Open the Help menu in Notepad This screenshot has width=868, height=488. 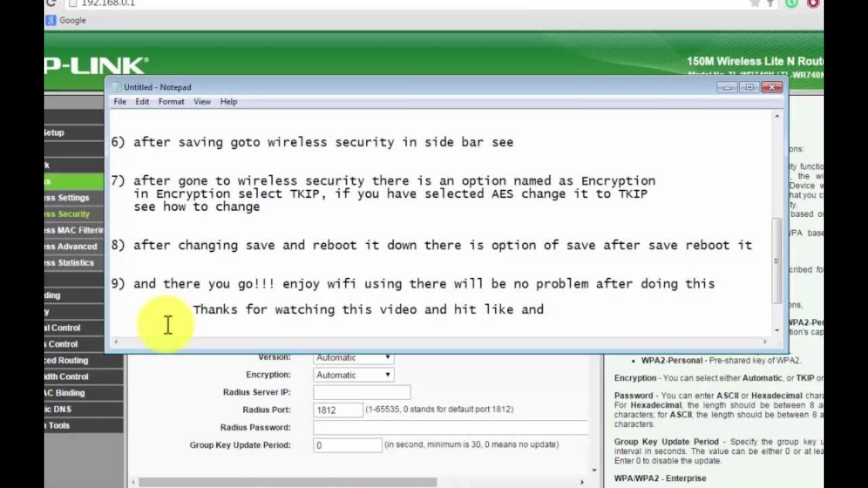(229, 102)
